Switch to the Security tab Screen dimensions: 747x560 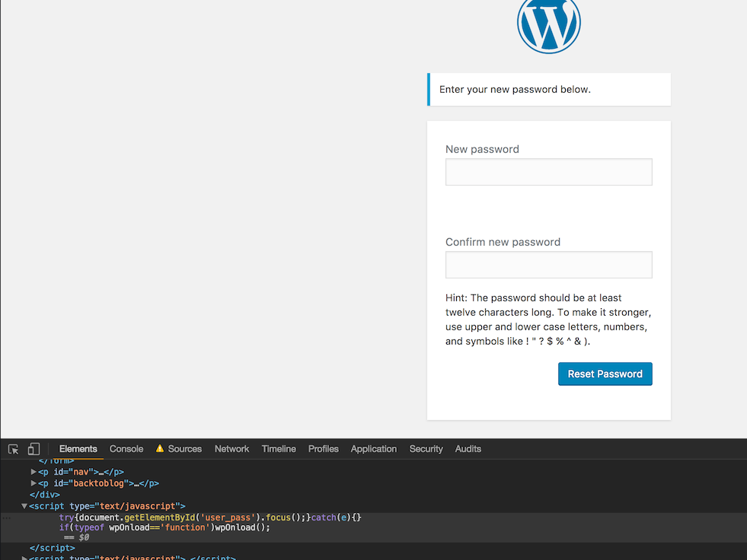426,449
